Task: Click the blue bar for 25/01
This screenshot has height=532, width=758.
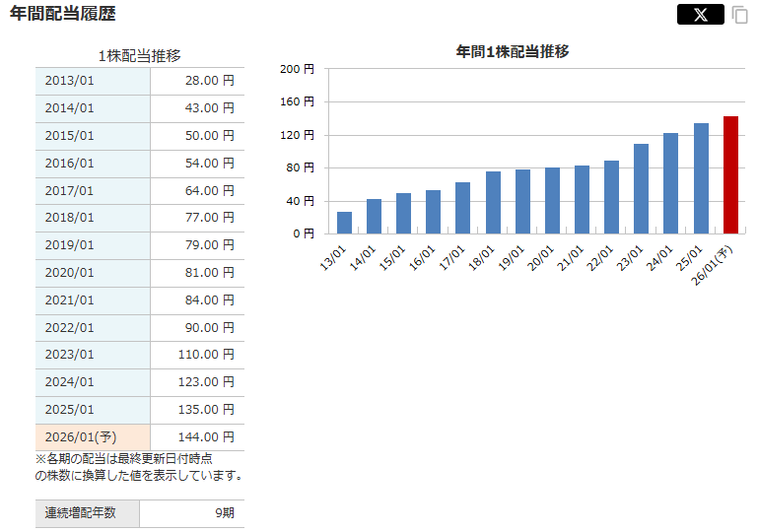Action: 701,178
